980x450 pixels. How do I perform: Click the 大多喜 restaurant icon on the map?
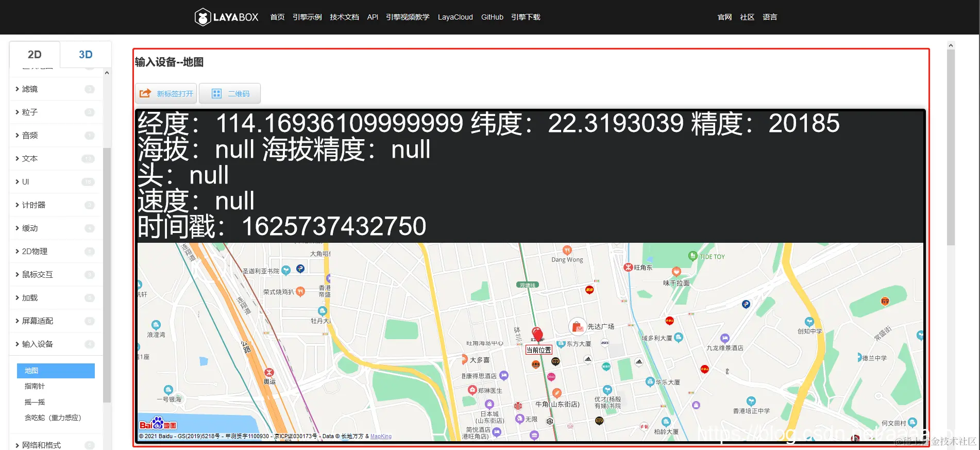[x=464, y=359]
